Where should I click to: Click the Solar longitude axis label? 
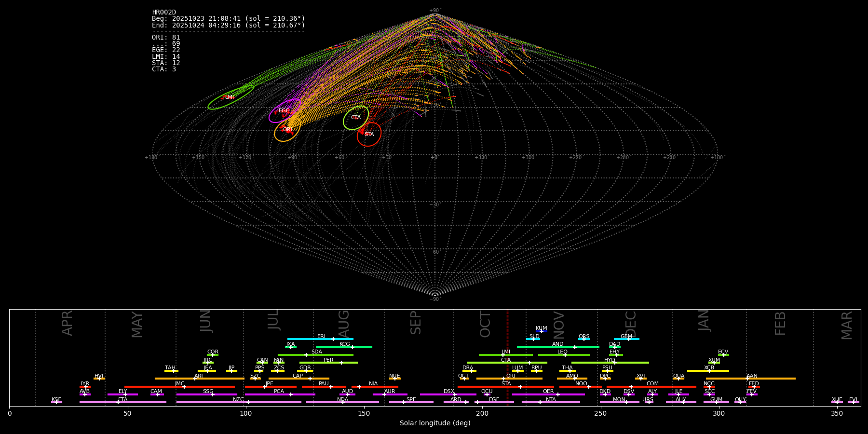[435, 423]
